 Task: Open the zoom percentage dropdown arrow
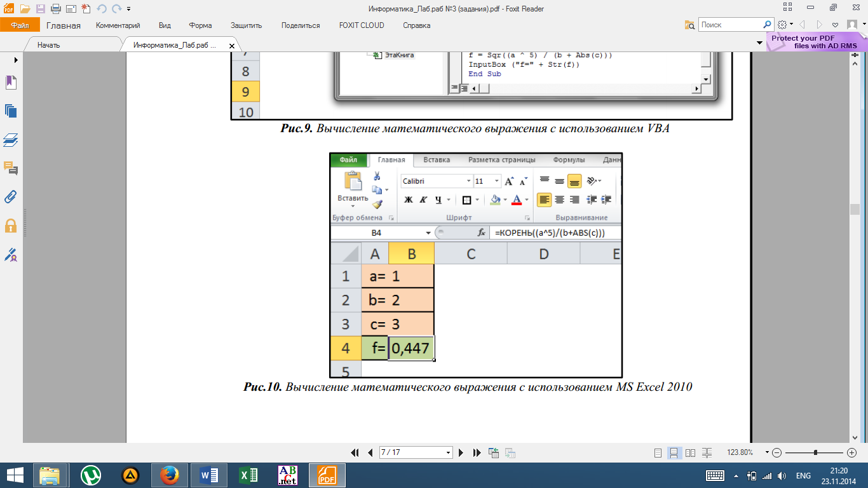tap(767, 452)
